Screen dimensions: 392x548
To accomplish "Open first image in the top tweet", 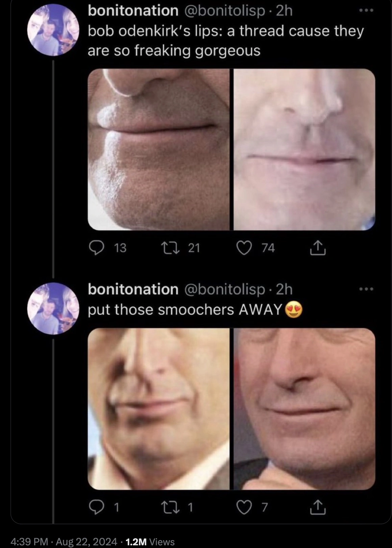I will [x=158, y=150].
